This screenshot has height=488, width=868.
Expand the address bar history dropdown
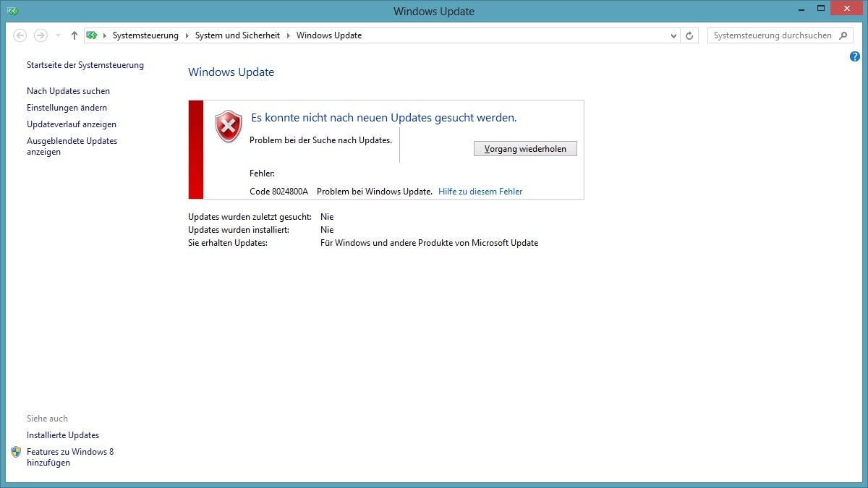[673, 35]
